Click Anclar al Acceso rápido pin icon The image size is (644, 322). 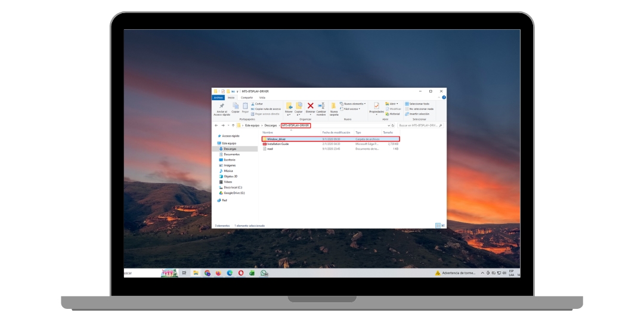pyautogui.click(x=222, y=106)
